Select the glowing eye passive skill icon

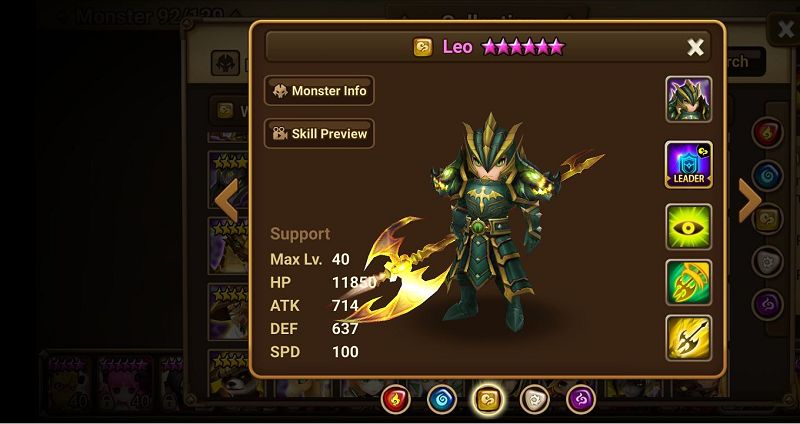click(x=688, y=227)
